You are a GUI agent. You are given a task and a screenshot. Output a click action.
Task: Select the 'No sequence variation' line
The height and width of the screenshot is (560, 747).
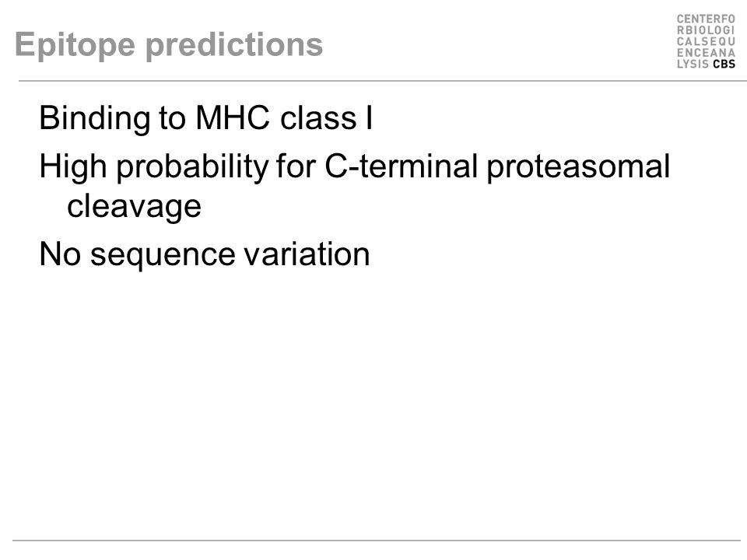(x=205, y=254)
